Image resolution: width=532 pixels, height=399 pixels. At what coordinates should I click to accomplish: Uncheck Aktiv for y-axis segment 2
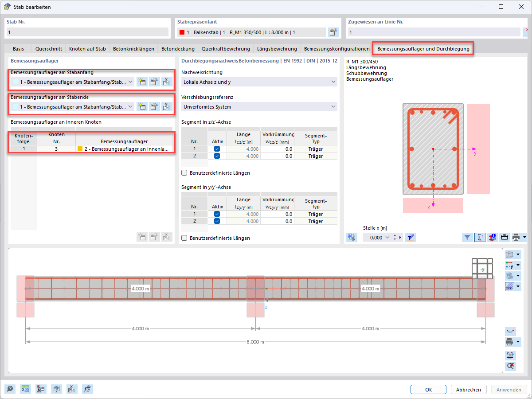(x=217, y=221)
